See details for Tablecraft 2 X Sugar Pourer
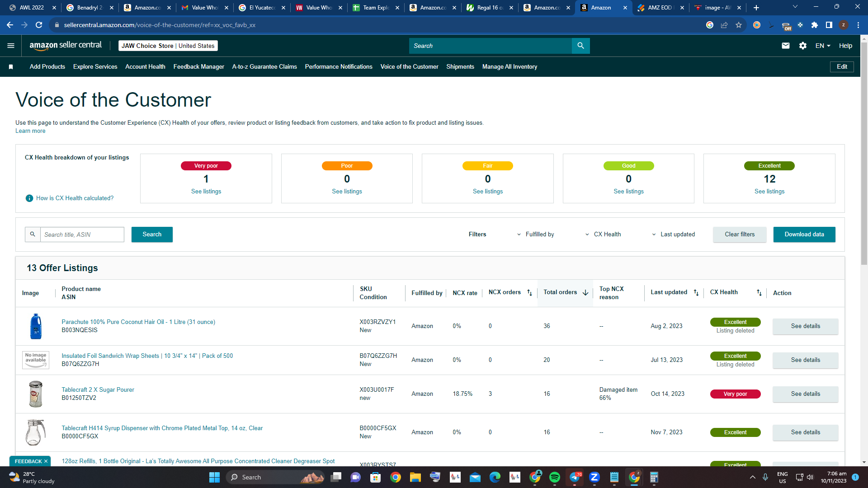The width and height of the screenshot is (868, 488). [805, 394]
